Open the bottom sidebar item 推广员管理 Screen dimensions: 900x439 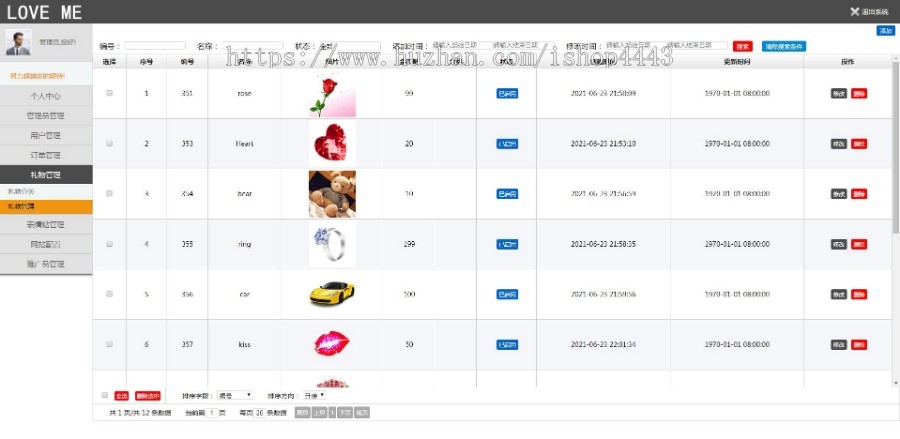[46, 265]
